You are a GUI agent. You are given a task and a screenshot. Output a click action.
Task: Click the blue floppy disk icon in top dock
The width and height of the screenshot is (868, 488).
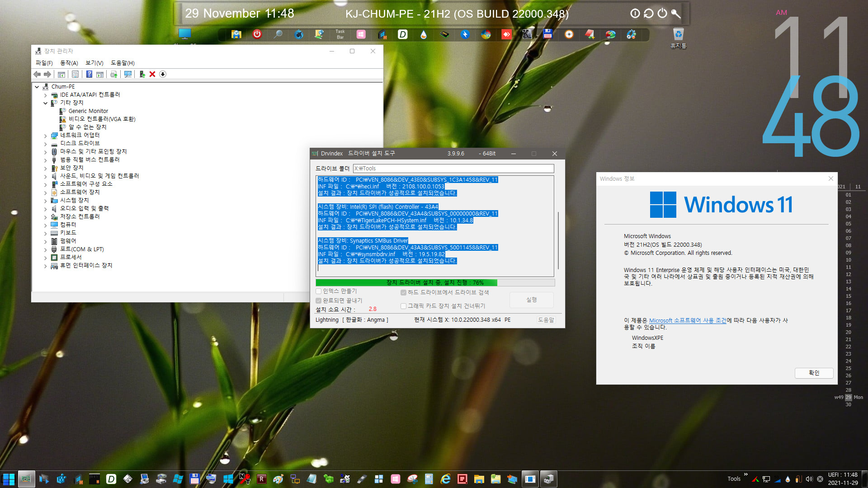pyautogui.click(x=548, y=34)
